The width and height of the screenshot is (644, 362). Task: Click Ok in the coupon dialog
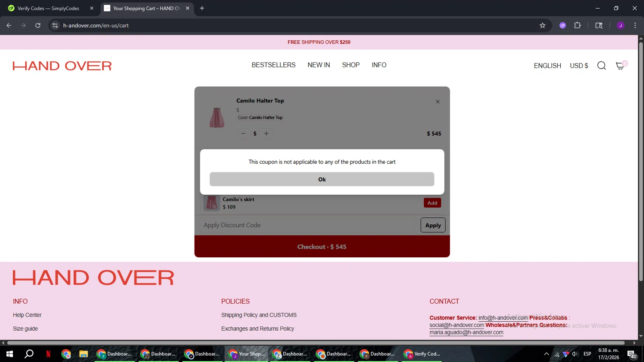tap(322, 179)
